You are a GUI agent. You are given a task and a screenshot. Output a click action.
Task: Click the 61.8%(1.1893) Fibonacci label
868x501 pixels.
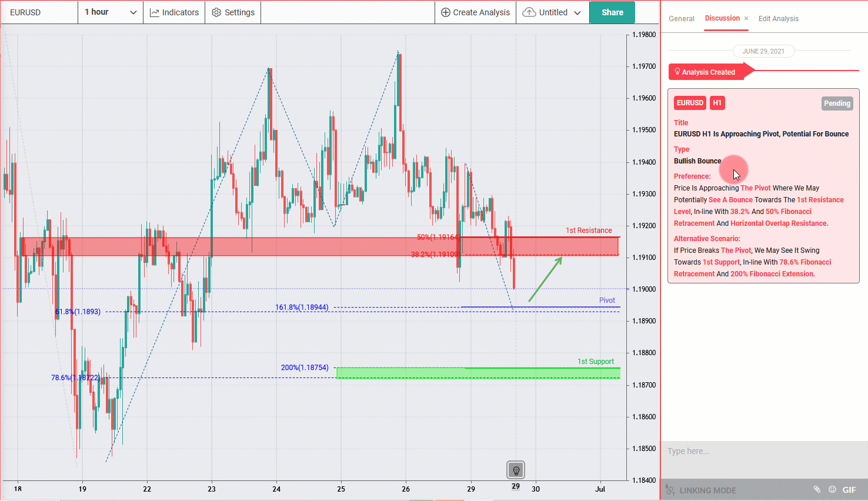tap(78, 312)
